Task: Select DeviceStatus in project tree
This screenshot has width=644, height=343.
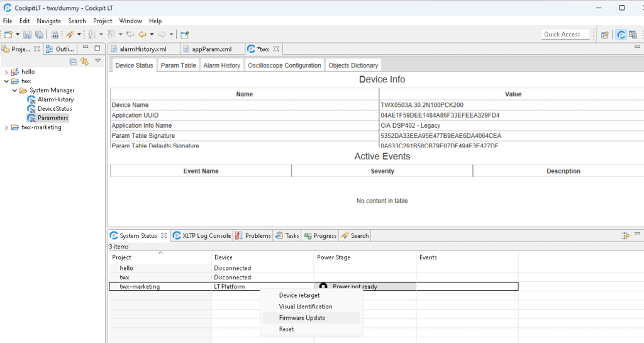Action: [55, 108]
